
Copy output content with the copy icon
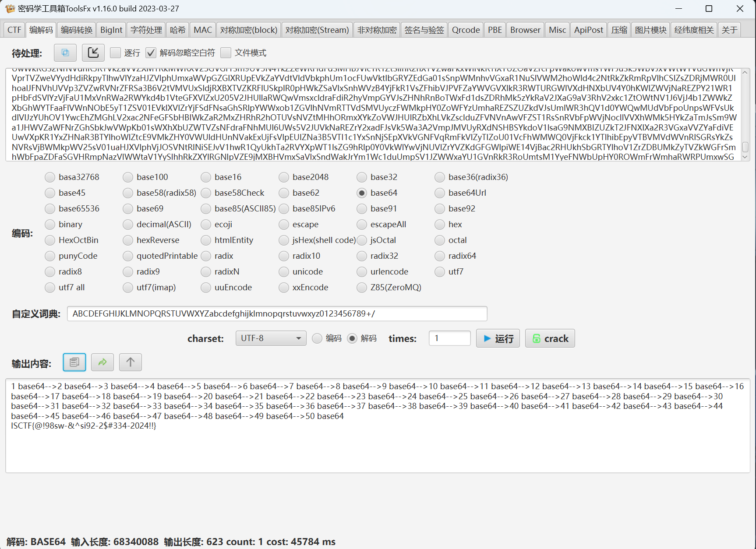[x=74, y=362]
